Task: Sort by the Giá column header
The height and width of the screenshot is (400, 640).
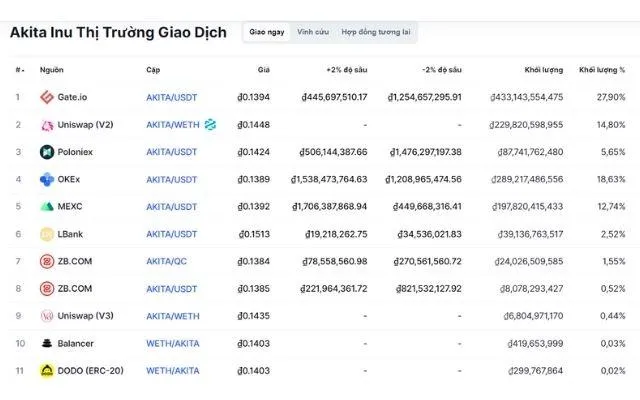Action: click(263, 69)
